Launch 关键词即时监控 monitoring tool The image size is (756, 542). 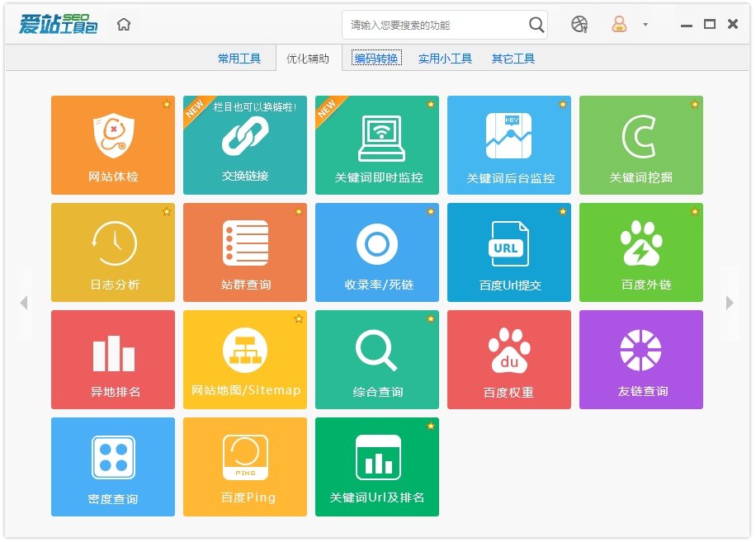[376, 145]
